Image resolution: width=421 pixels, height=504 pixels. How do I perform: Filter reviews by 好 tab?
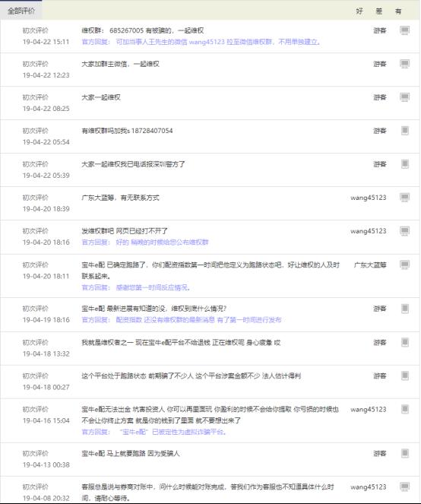[359, 11]
